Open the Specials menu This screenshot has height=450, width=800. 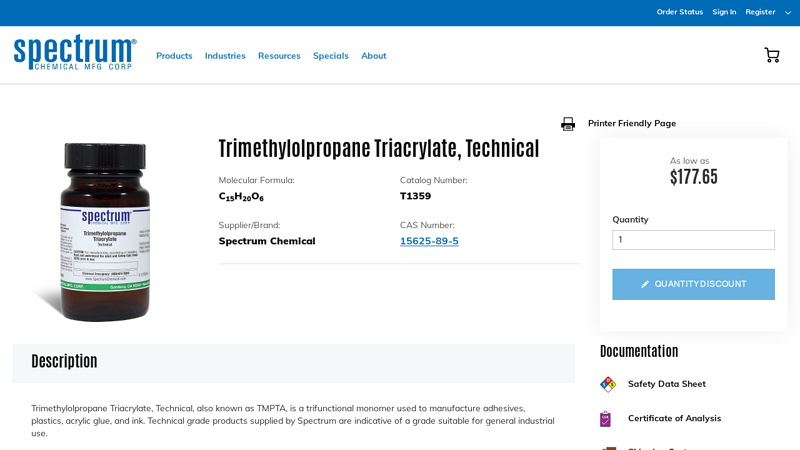(331, 56)
